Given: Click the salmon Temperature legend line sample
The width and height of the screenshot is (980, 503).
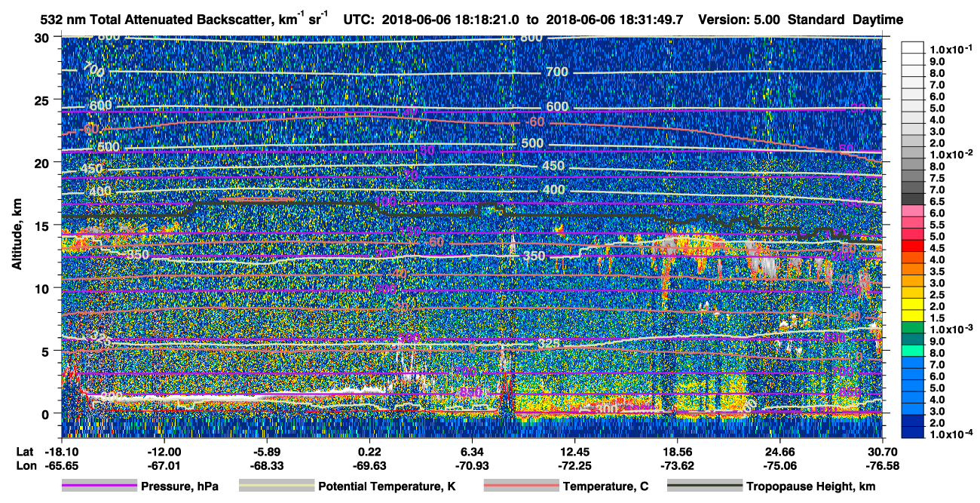Looking at the screenshot, I should pos(521,486).
